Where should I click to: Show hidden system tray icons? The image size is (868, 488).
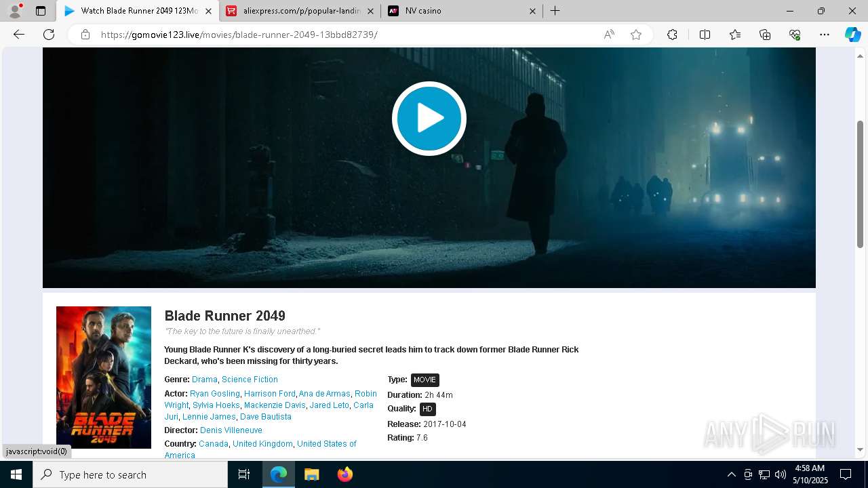731,474
